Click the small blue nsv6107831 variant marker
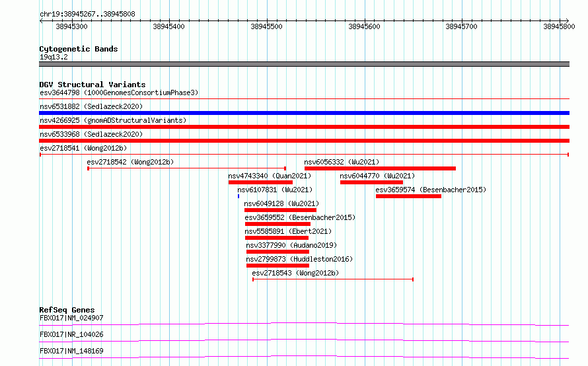 point(239,196)
